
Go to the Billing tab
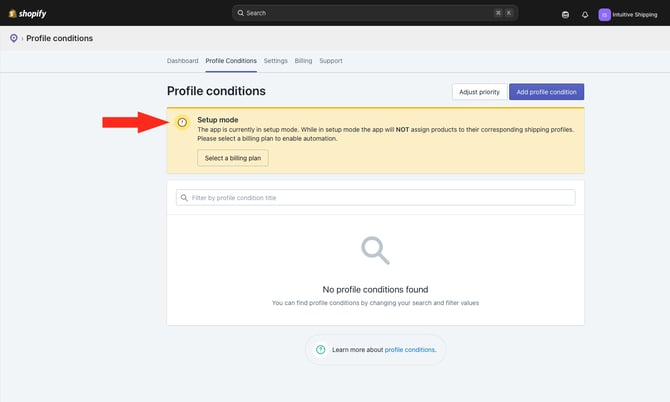[x=303, y=61]
